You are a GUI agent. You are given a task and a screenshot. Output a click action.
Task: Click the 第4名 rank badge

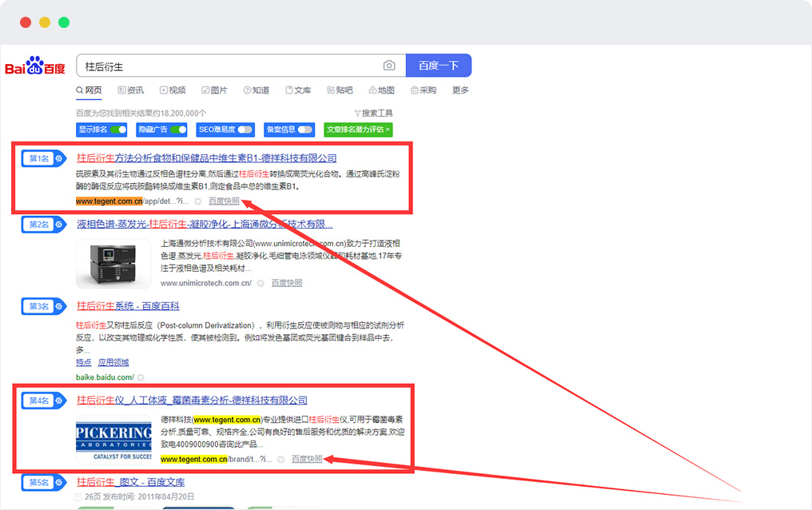coord(44,400)
